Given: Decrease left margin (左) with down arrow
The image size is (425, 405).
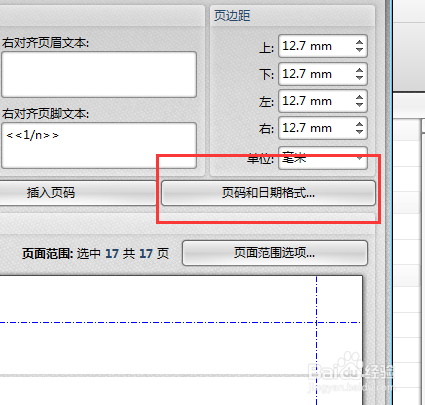Looking at the screenshot, I should 359,105.
